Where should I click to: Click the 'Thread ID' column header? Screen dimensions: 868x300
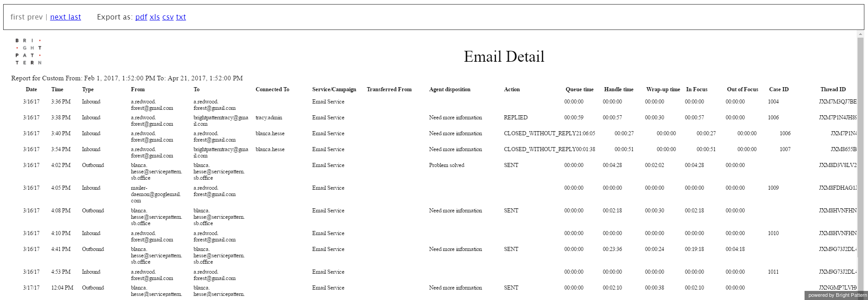tap(833, 89)
